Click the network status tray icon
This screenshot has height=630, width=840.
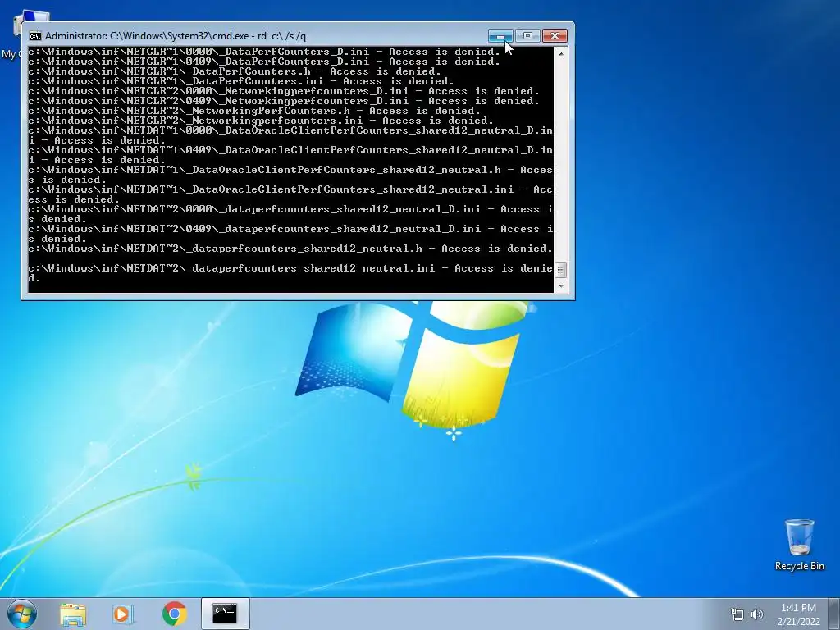click(737, 614)
